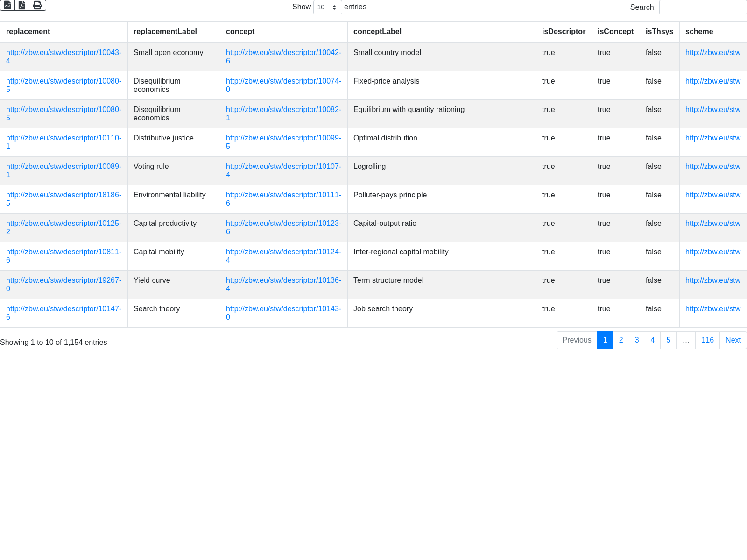Print the table using printer icon
The width and height of the screenshot is (747, 560).
(37, 5)
